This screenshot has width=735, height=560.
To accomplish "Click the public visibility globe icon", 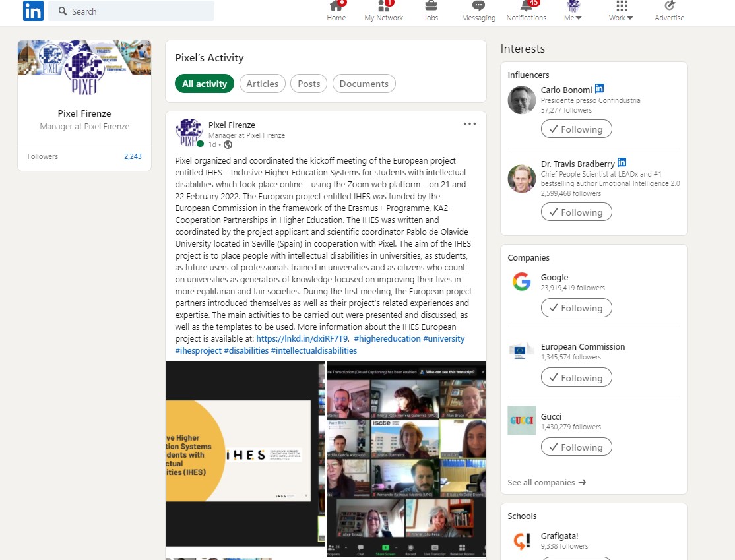I will click(x=228, y=145).
